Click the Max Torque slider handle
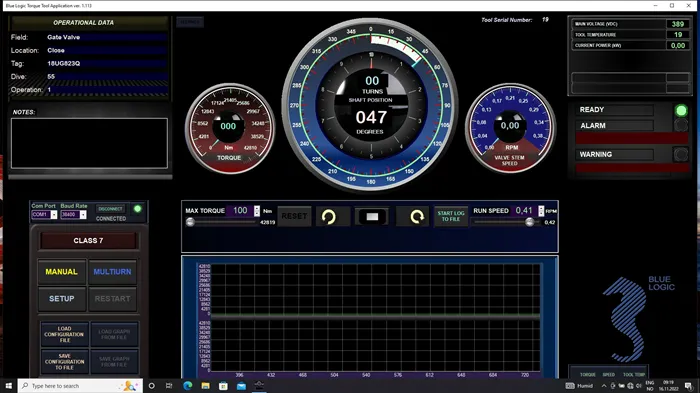This screenshot has width=700, height=393. pos(190,222)
